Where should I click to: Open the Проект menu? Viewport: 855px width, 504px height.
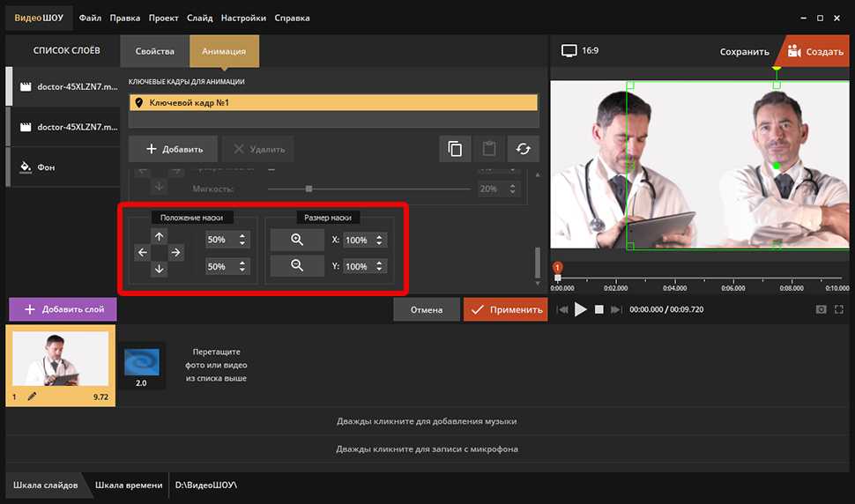[162, 18]
